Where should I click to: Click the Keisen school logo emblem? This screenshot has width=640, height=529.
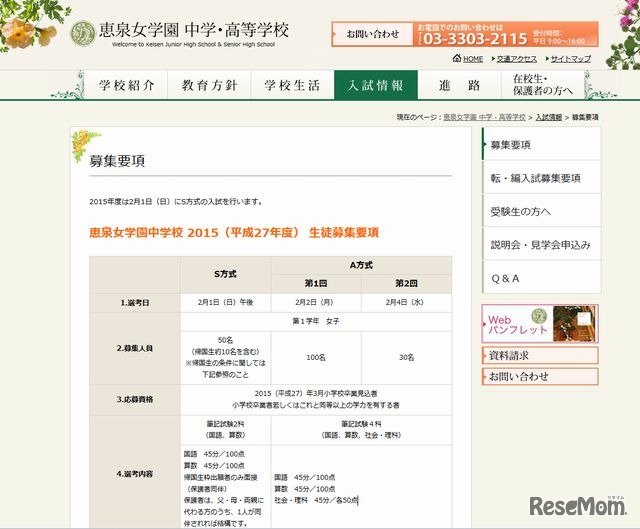click(x=82, y=33)
